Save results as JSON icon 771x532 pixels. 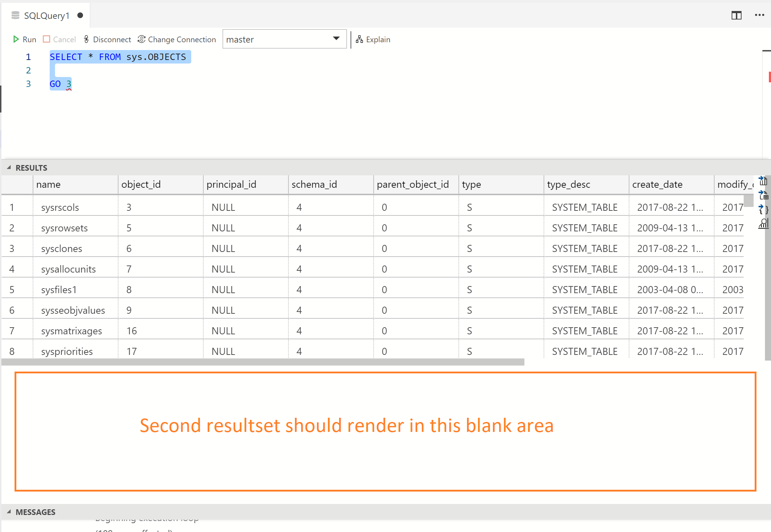point(763,209)
